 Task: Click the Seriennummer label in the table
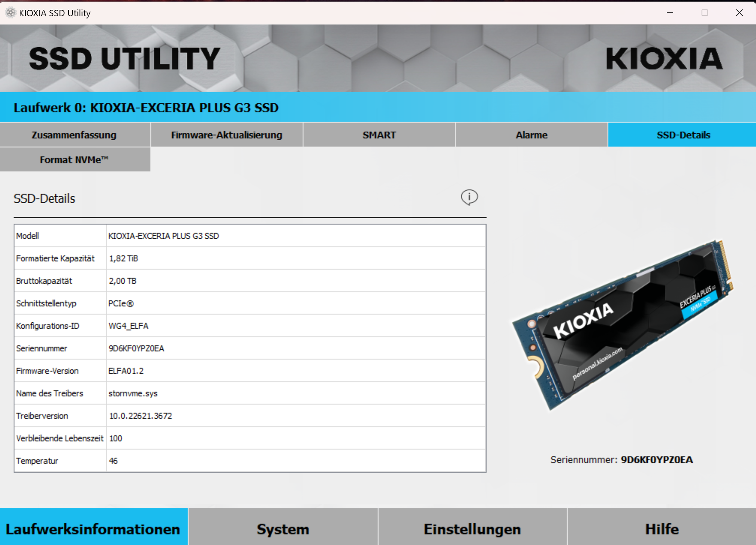point(42,348)
